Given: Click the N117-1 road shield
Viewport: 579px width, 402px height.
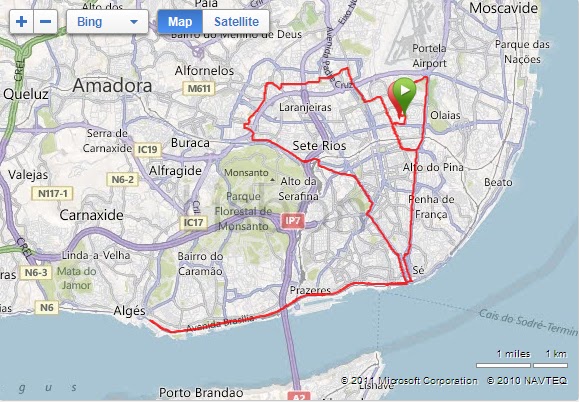Looking at the screenshot, I should (52, 193).
